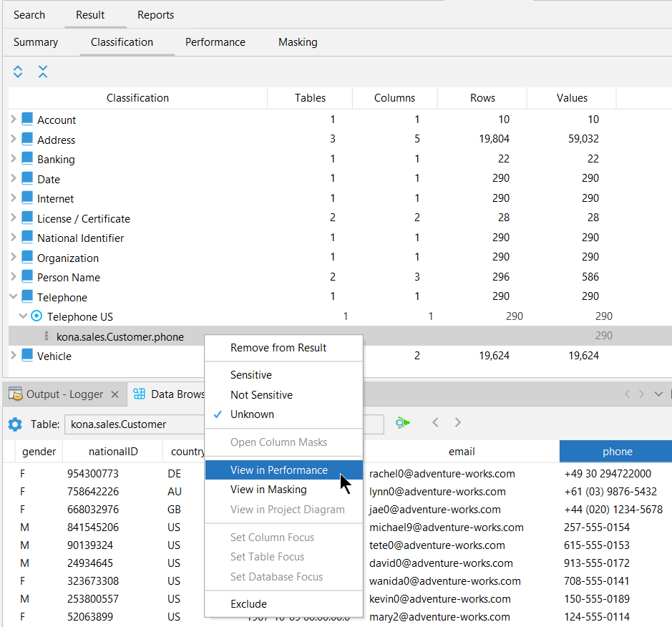
Task: Click the Person Name folder icon
Action: coord(27,276)
